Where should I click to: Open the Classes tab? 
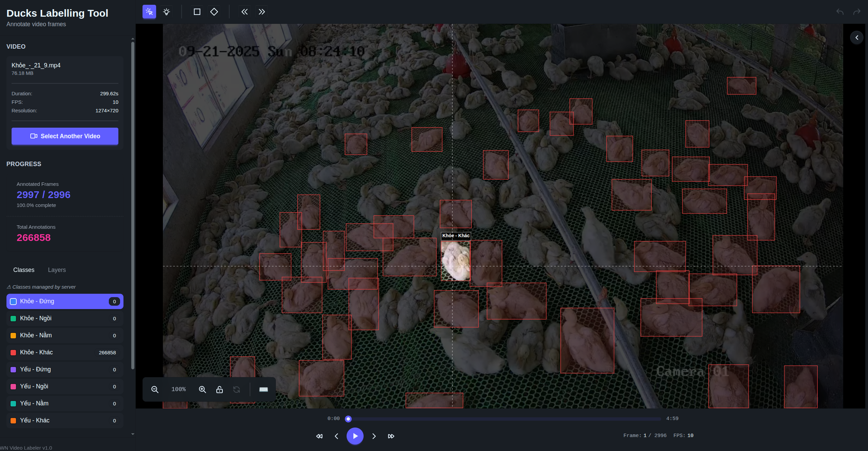24,270
